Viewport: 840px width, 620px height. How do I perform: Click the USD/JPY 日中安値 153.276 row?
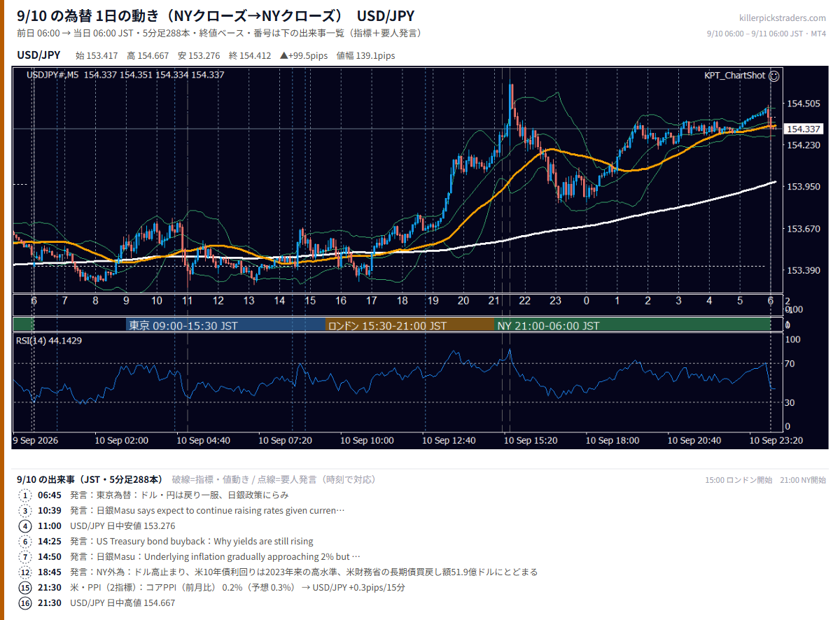point(122,526)
